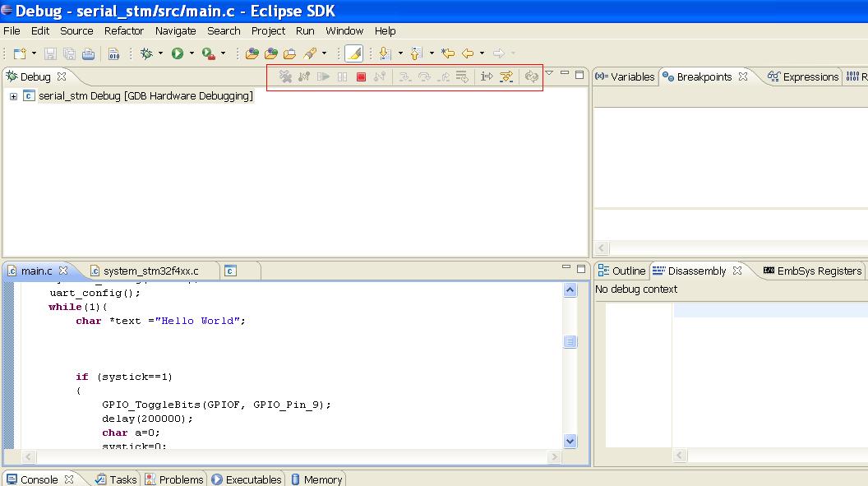The height and width of the screenshot is (486, 868).
Task: Open the External Tools dropdown arrow
Action: pos(223,53)
